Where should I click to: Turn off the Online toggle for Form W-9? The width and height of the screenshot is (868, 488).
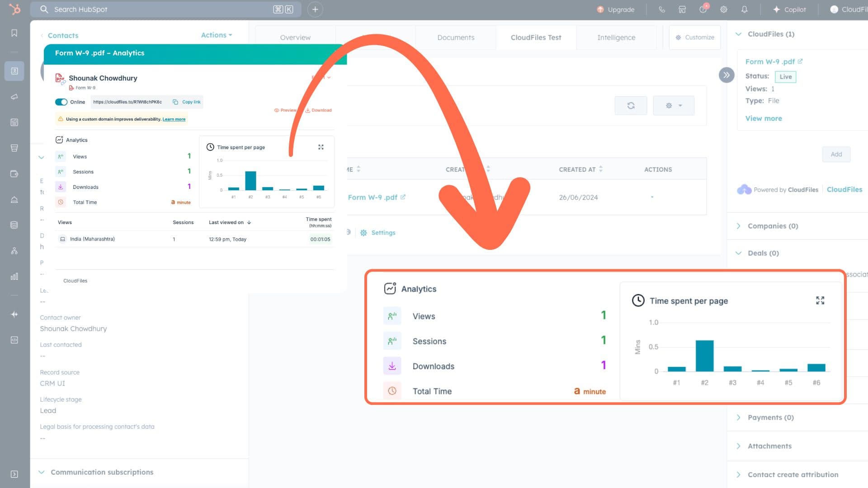[61, 102]
